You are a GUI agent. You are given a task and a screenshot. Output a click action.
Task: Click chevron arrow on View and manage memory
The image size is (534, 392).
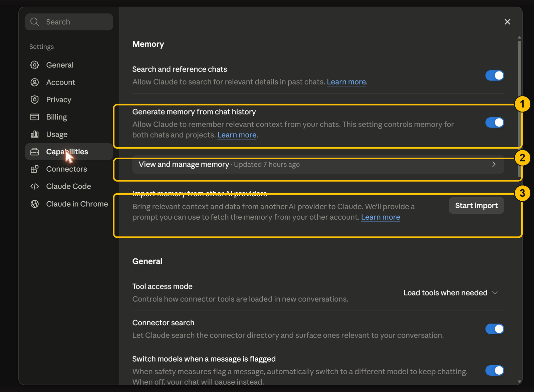tap(494, 164)
